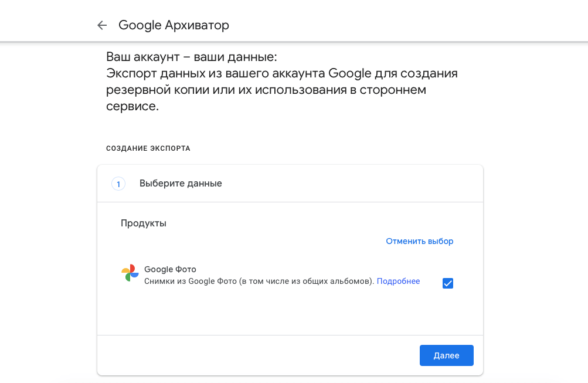
Task: Click the Google Архиватор page title
Action: click(174, 25)
